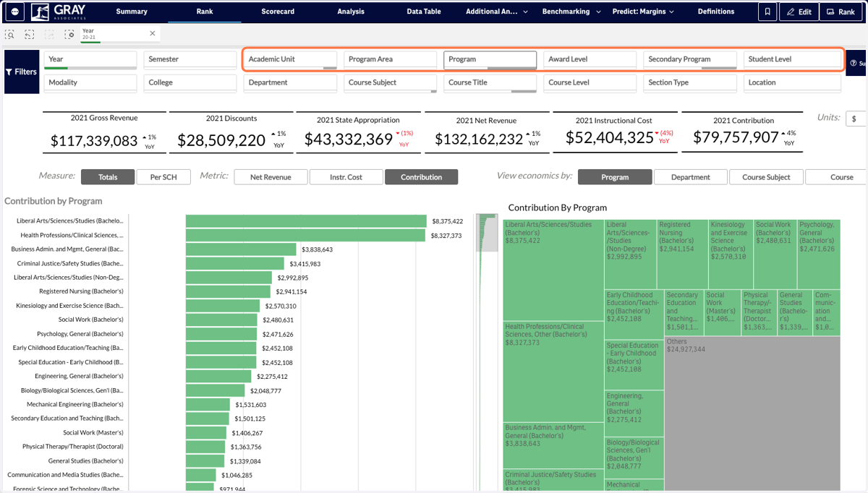Open the Scorecard tab

278,12
